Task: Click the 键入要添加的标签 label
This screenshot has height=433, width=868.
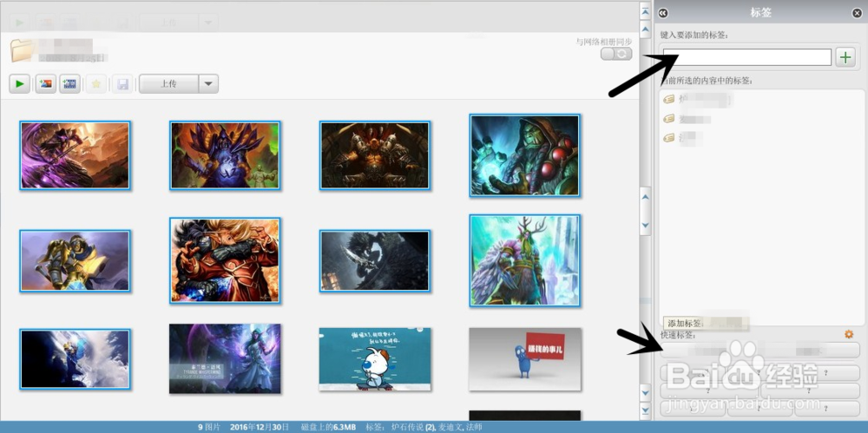Action: coord(694,36)
